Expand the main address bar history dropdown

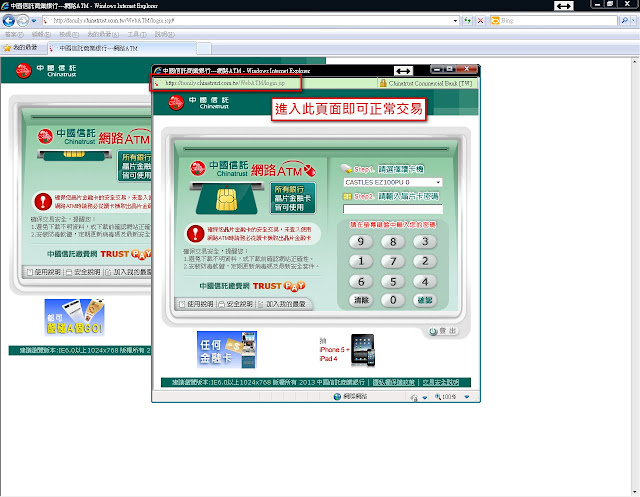pos(456,20)
